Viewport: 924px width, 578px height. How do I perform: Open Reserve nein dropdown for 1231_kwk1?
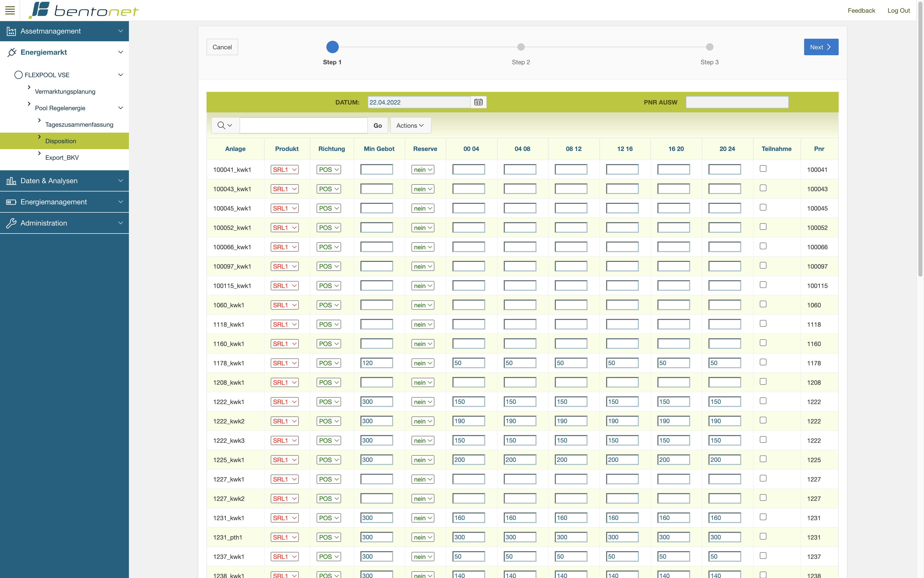423,518
